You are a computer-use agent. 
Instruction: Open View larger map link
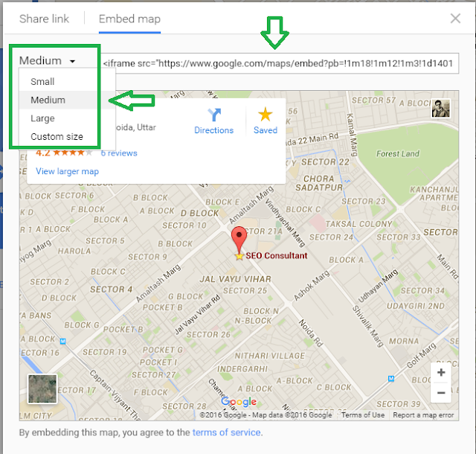point(67,171)
